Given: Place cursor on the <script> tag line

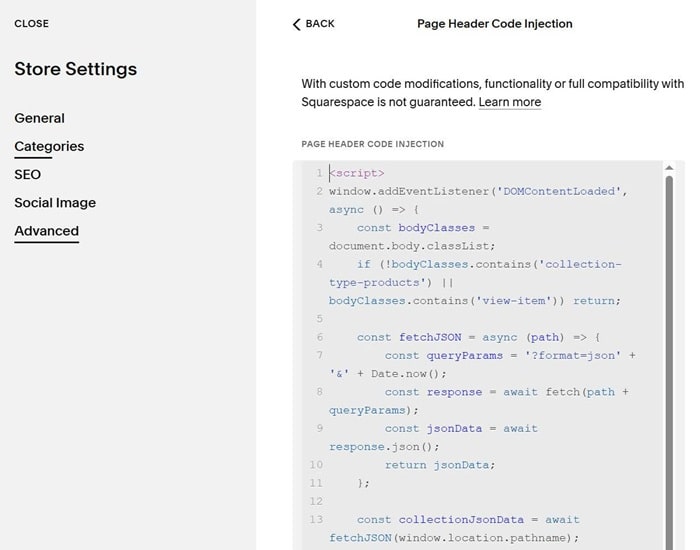Looking at the screenshot, I should tap(357, 173).
